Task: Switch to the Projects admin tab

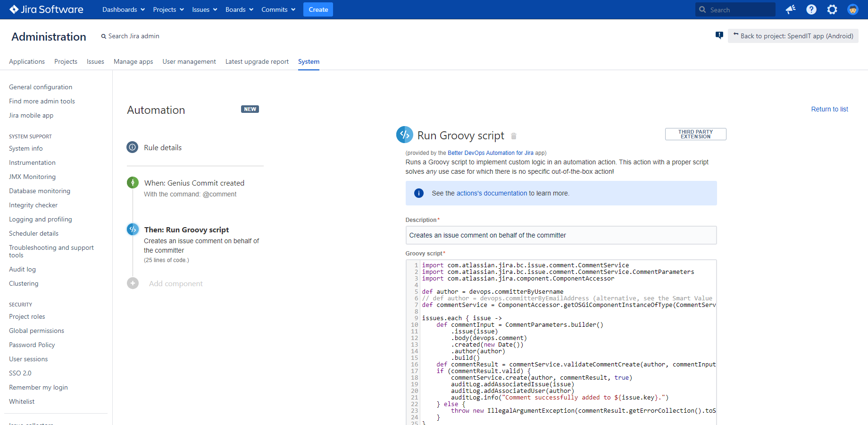Action: pyautogui.click(x=66, y=61)
